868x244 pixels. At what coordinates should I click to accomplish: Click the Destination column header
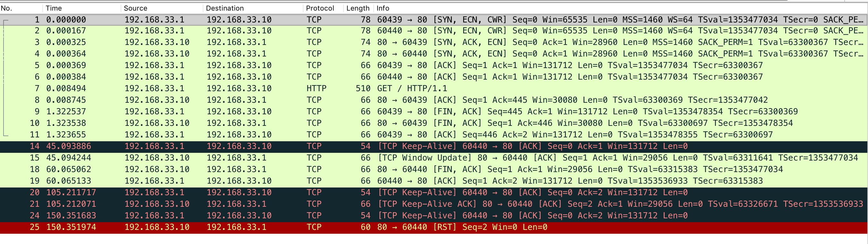[253, 8]
